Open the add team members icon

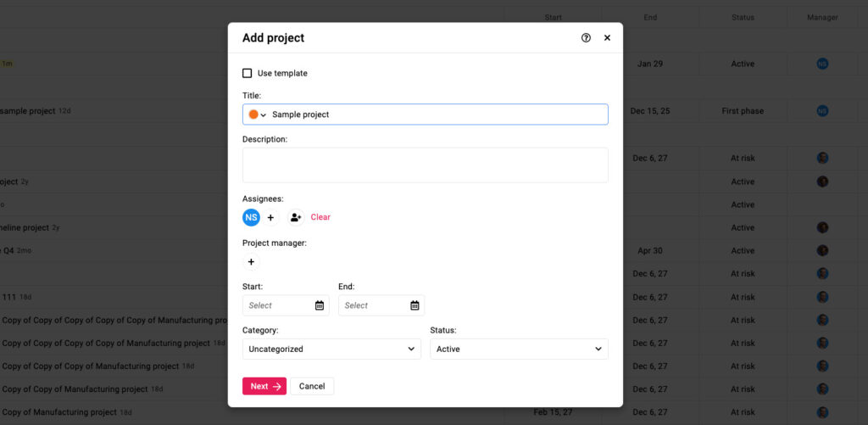(296, 217)
